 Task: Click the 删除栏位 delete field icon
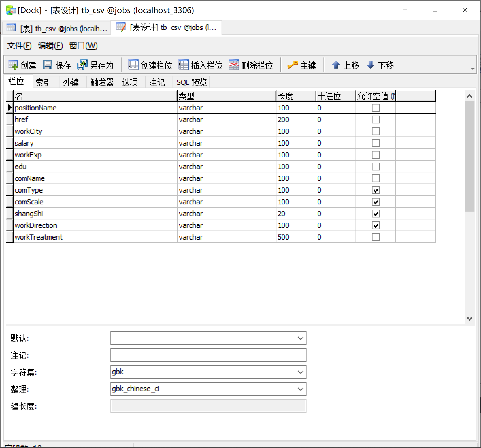pyautogui.click(x=234, y=65)
